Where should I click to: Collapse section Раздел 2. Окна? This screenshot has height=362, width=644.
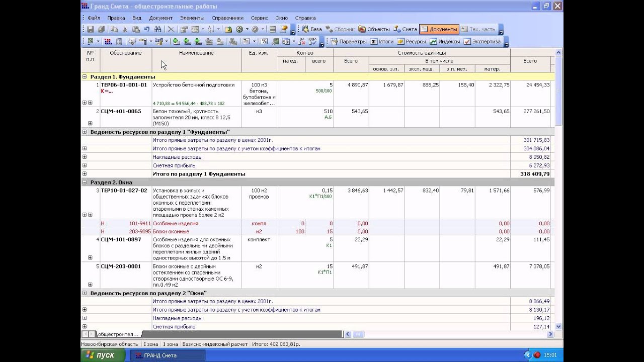pyautogui.click(x=85, y=183)
